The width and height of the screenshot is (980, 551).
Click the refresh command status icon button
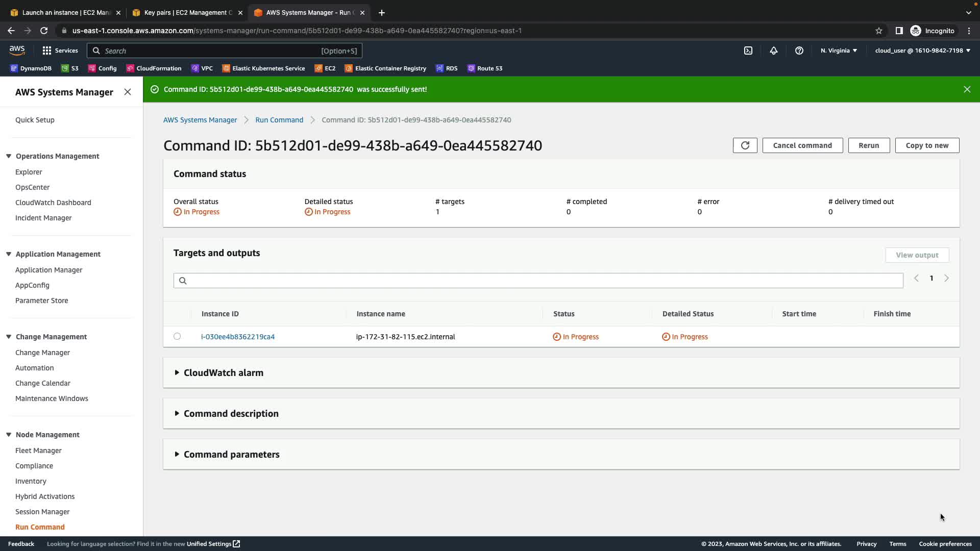745,145
